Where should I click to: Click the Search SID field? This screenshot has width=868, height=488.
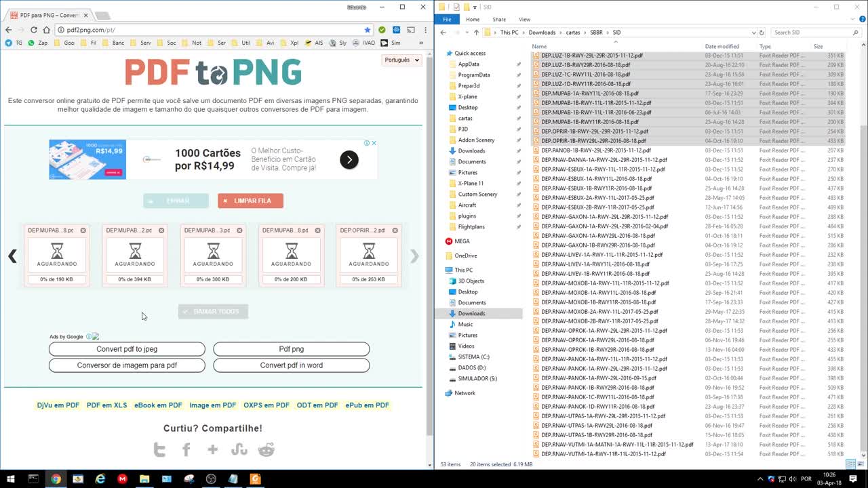tap(816, 33)
